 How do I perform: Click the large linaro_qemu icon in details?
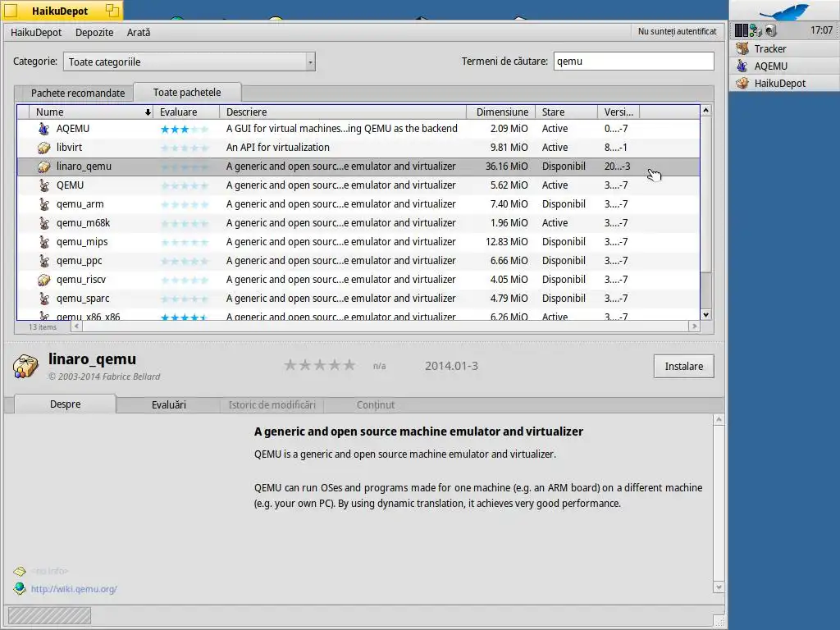(25, 367)
